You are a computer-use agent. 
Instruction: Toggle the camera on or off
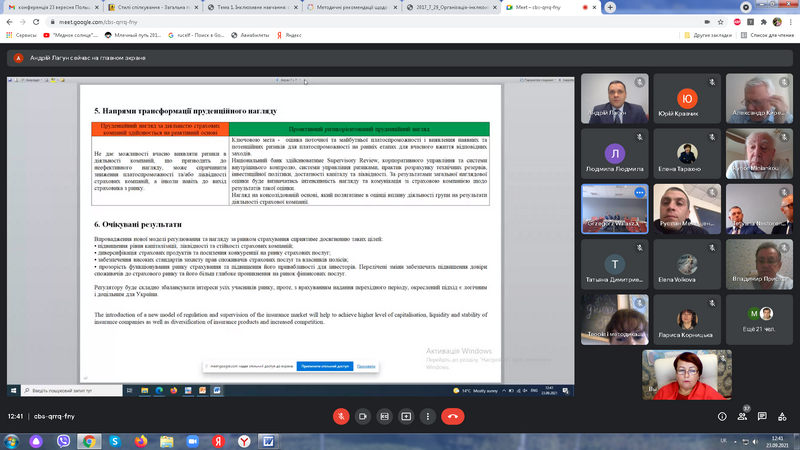tap(361, 416)
